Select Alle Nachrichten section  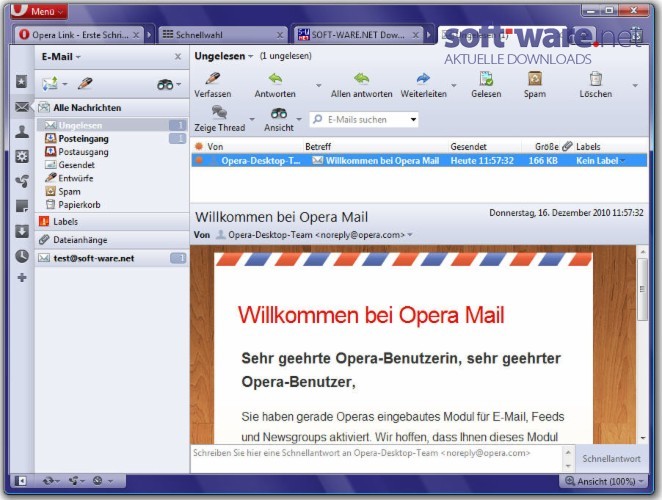(112, 108)
